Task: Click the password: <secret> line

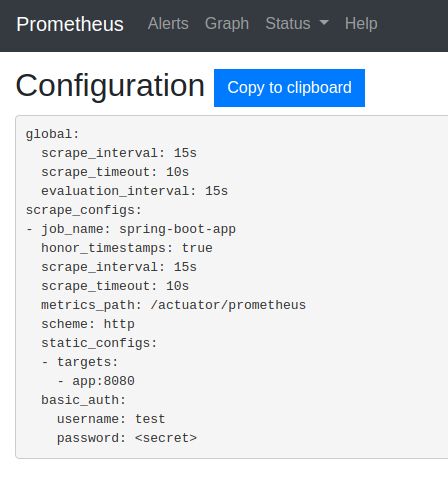Action: (x=127, y=438)
